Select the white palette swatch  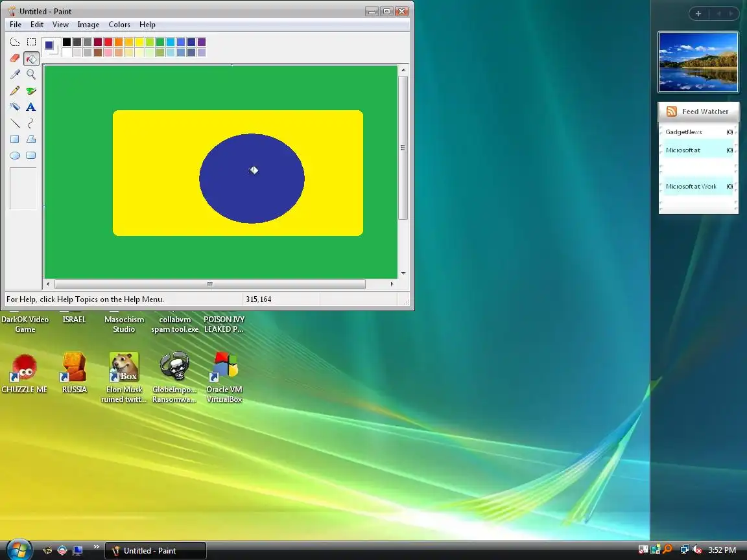click(67, 52)
